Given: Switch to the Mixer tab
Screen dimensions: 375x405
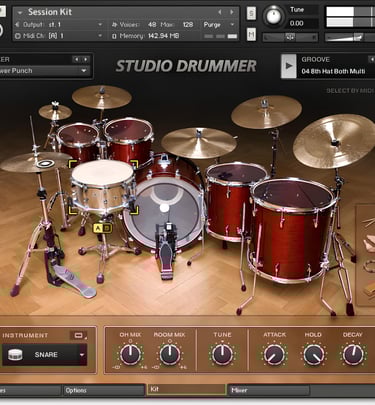Looking at the screenshot, I should (269, 390).
